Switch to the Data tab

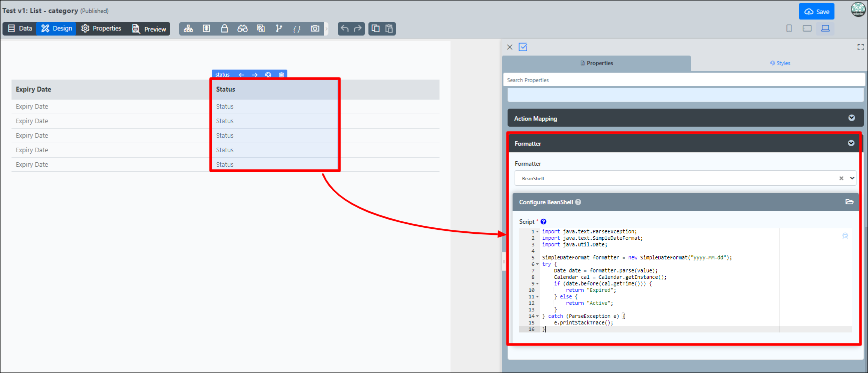coord(20,29)
